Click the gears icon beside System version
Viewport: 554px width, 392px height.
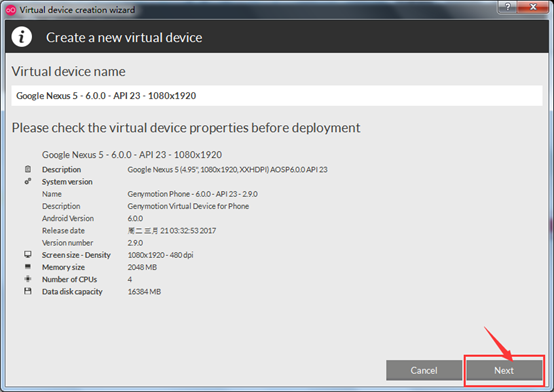(x=28, y=181)
